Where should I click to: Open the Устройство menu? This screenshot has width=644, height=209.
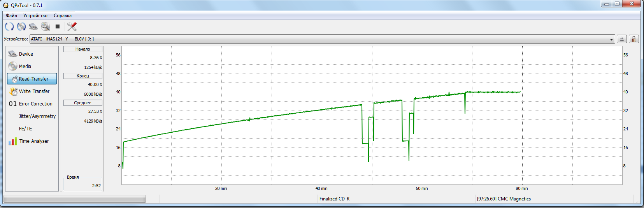click(35, 16)
